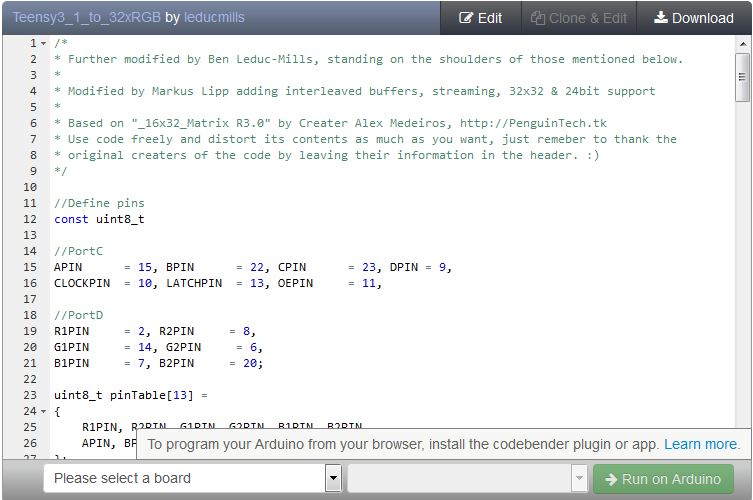The height and width of the screenshot is (500, 753).
Task: Click the code editor scrollbar up arrow
Action: [x=742, y=44]
